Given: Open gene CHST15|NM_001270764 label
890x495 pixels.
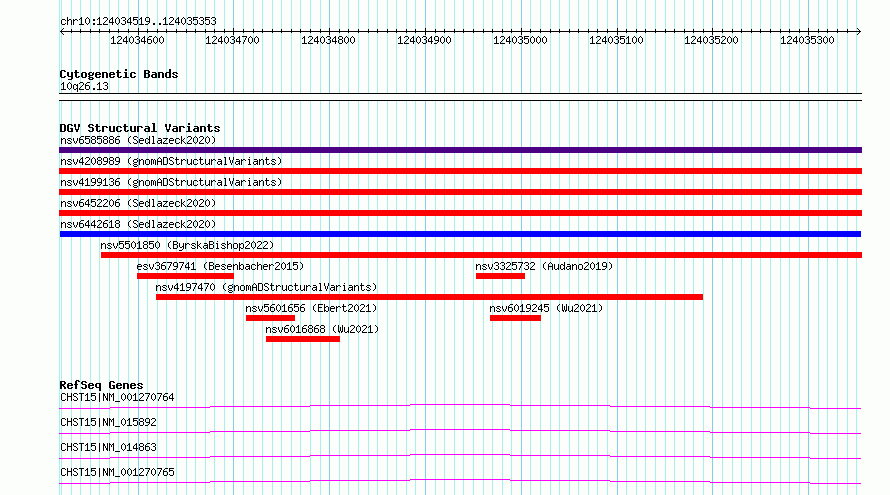Looking at the screenshot, I should 117,397.
